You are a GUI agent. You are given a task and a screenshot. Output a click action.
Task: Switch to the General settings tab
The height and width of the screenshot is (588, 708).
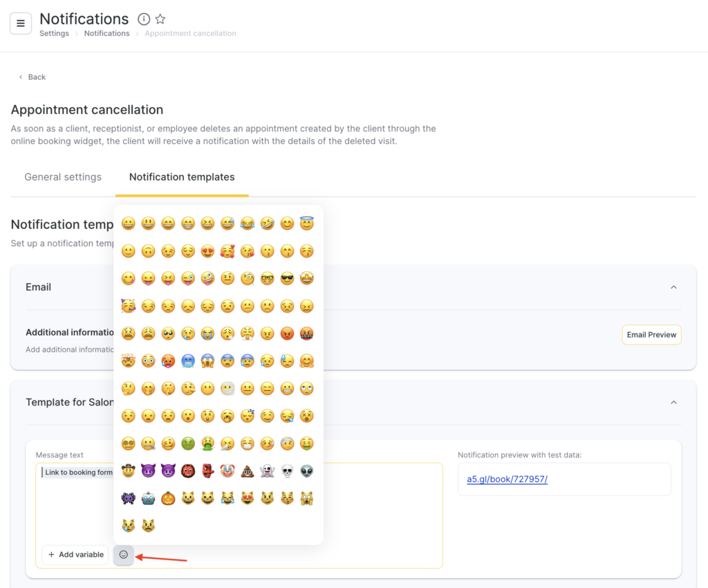point(63,177)
